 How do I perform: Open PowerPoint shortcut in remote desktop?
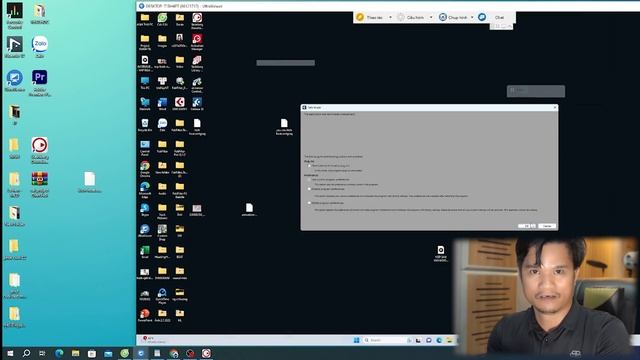pos(145,313)
